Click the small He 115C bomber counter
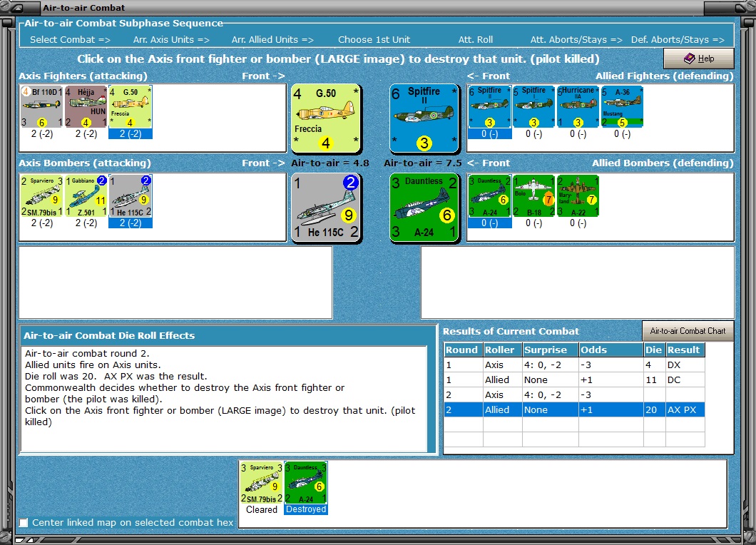756x545 pixels. (131, 195)
